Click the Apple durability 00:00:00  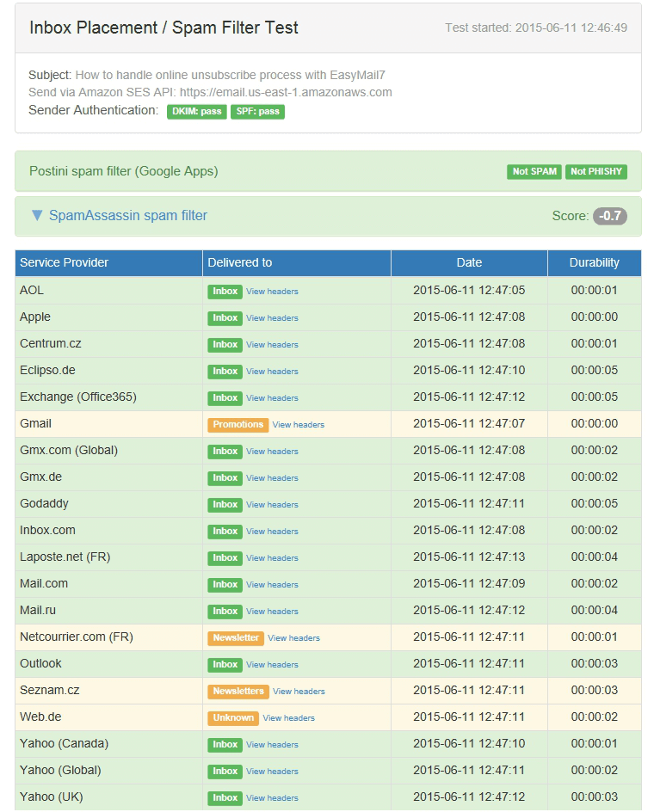(595, 317)
